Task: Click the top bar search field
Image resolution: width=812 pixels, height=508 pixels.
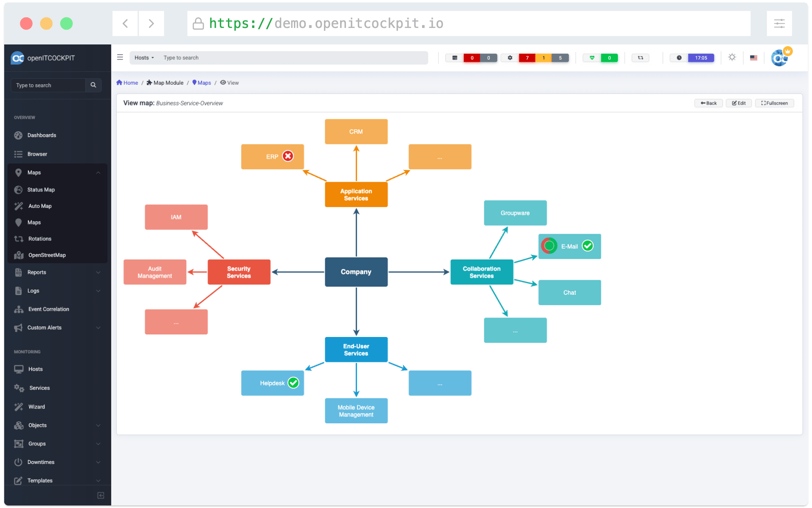Action: (294, 58)
